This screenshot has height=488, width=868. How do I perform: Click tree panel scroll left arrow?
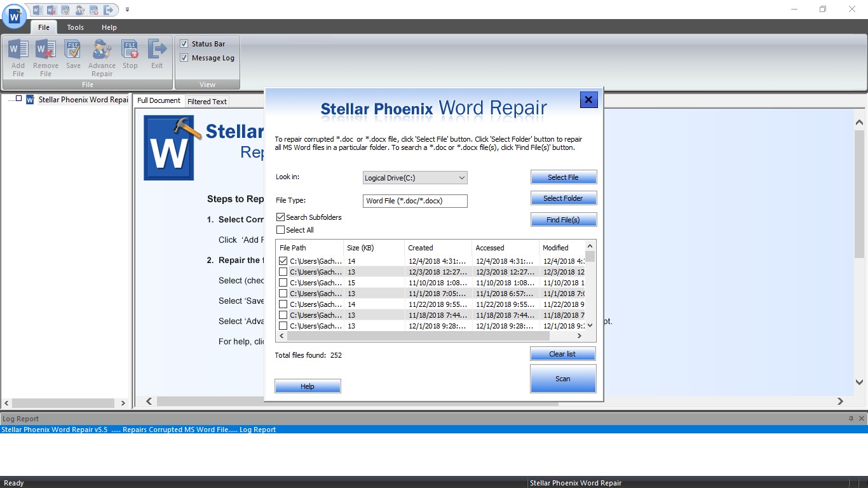7,403
